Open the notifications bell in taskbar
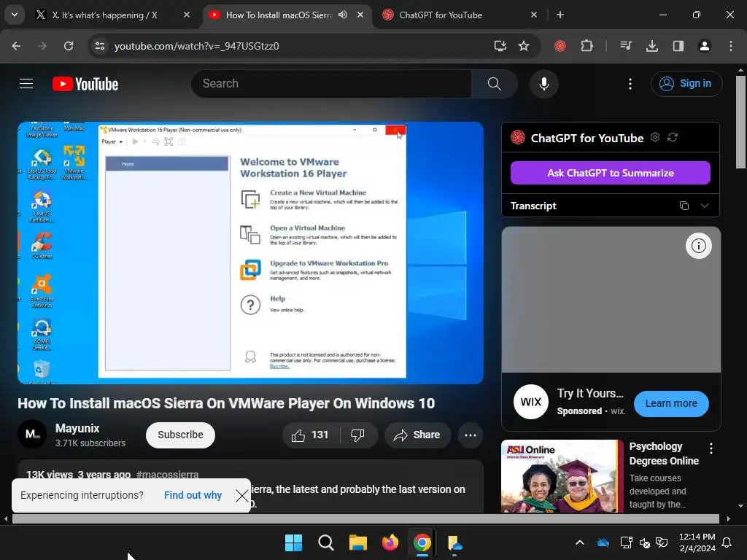 click(x=727, y=542)
